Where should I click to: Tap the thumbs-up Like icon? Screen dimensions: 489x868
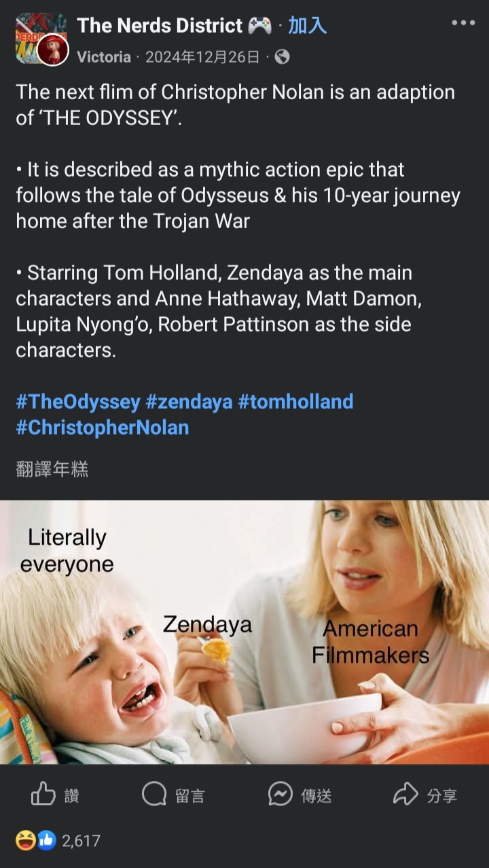(x=43, y=794)
